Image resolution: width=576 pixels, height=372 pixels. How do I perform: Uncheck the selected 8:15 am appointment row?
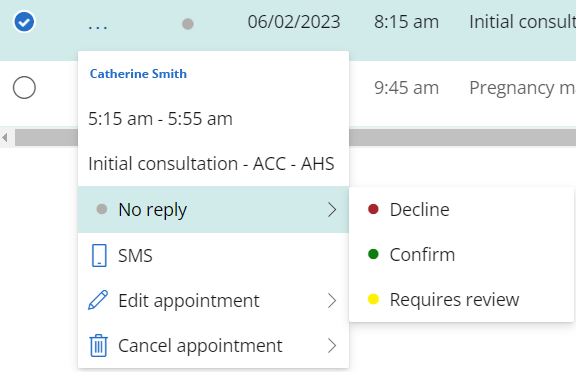tap(24, 22)
